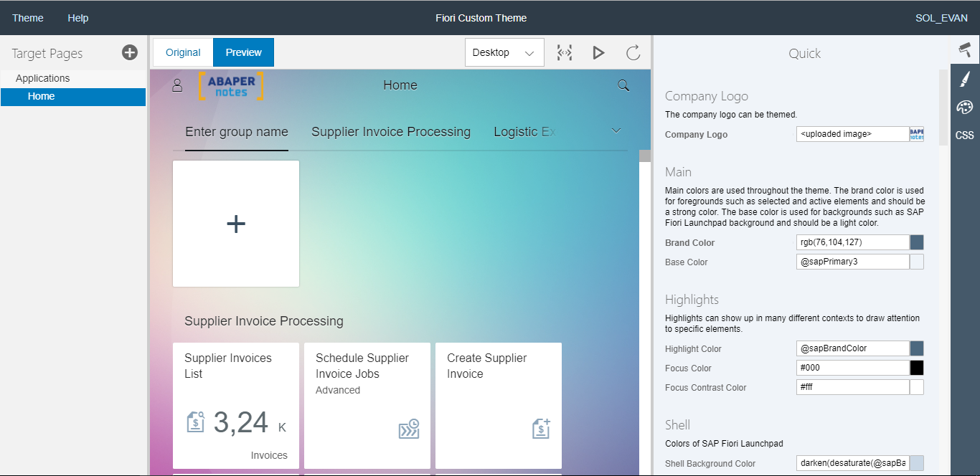Image resolution: width=980 pixels, height=476 pixels.
Task: Click the fit-width resize icon on toolbar
Action: click(565, 52)
